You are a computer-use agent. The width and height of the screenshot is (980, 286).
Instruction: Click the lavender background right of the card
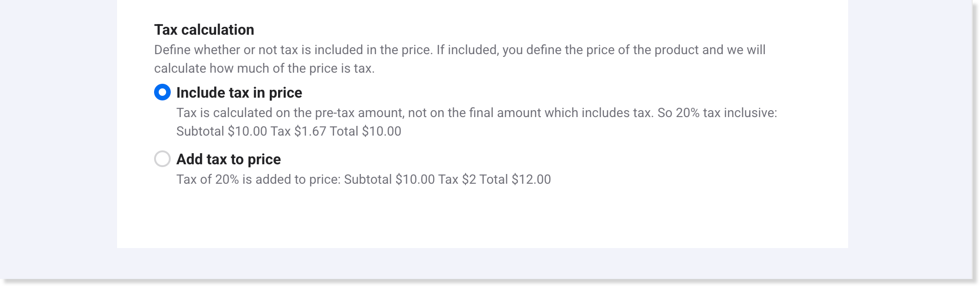coord(910,139)
